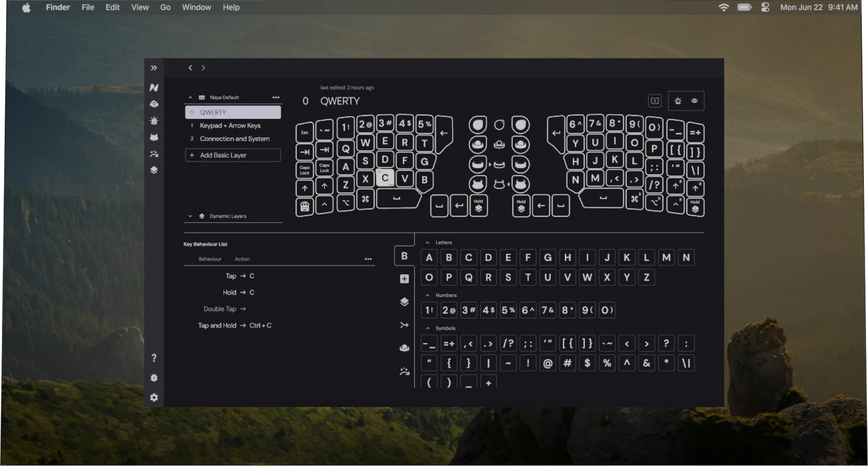868x466 pixels.
Task: Open the bug report icon above the settings gear
Action: click(154, 378)
